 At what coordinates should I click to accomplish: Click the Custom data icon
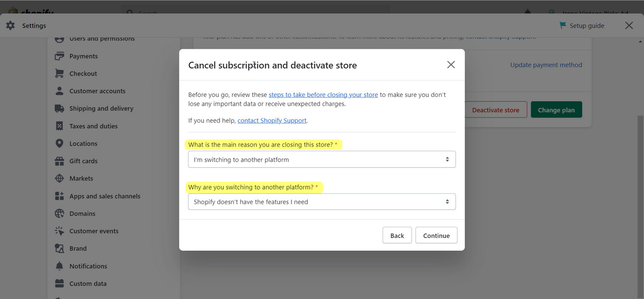click(60, 283)
